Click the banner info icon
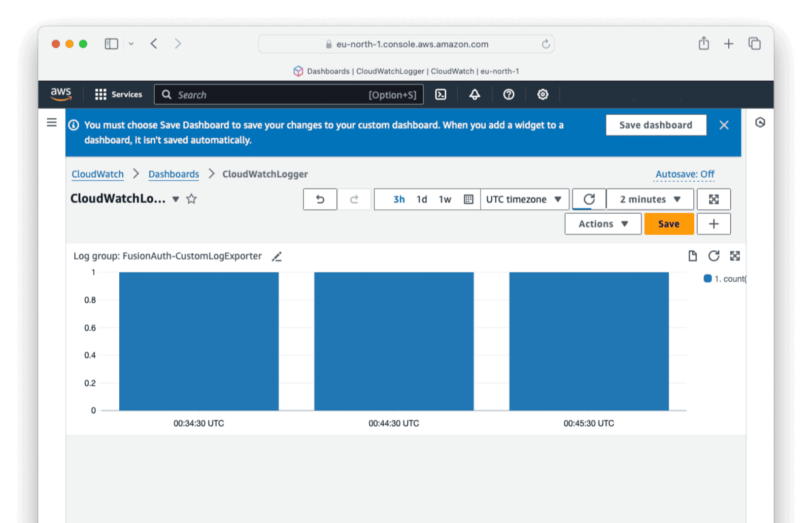The image size is (812, 523). pos(74,125)
